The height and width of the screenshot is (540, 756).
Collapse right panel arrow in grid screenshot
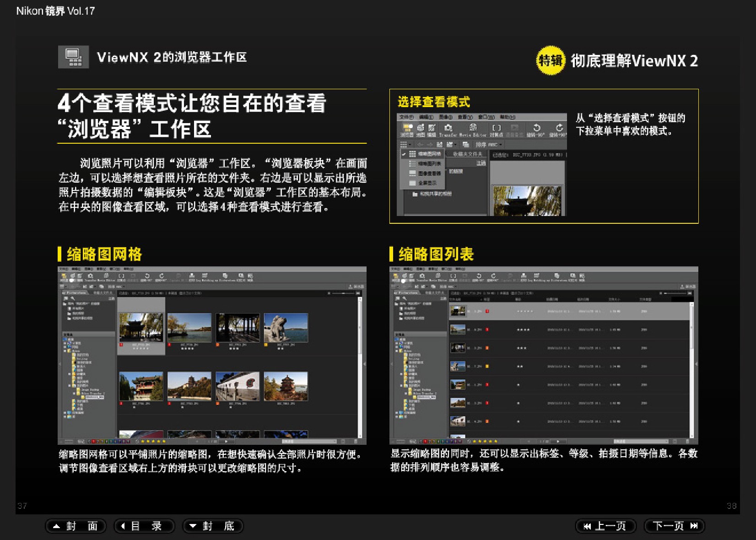[x=365, y=364]
